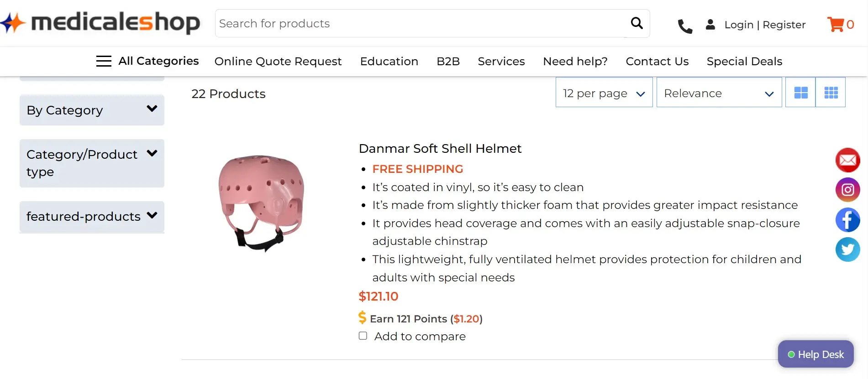Expand the By Category filter
Viewport: 868px width, 379px height.
click(91, 110)
